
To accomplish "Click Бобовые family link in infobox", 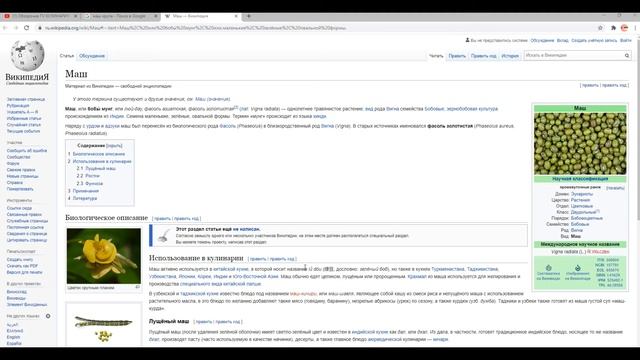I will tap(580, 224).
